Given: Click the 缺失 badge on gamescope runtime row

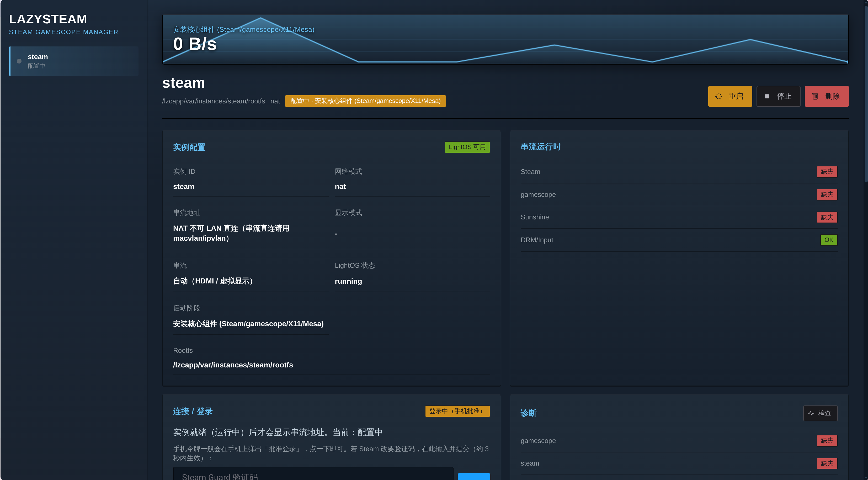Looking at the screenshot, I should pyautogui.click(x=827, y=194).
